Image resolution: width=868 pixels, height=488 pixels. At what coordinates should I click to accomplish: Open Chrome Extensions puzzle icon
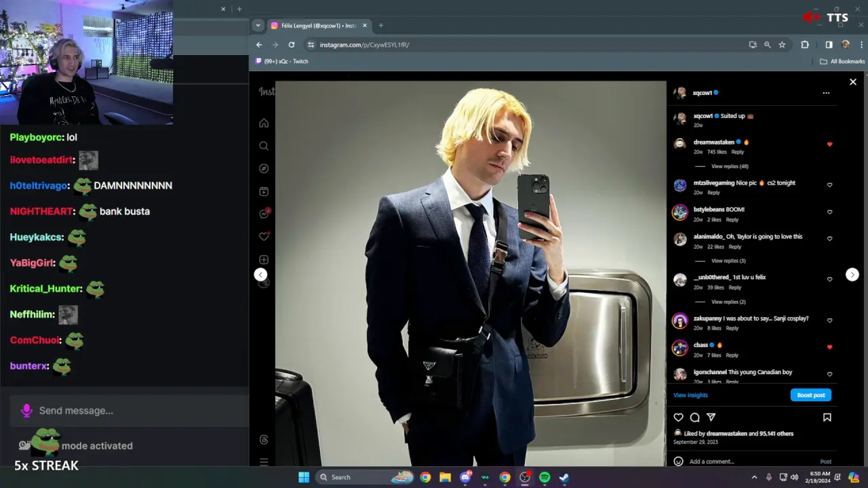point(805,45)
